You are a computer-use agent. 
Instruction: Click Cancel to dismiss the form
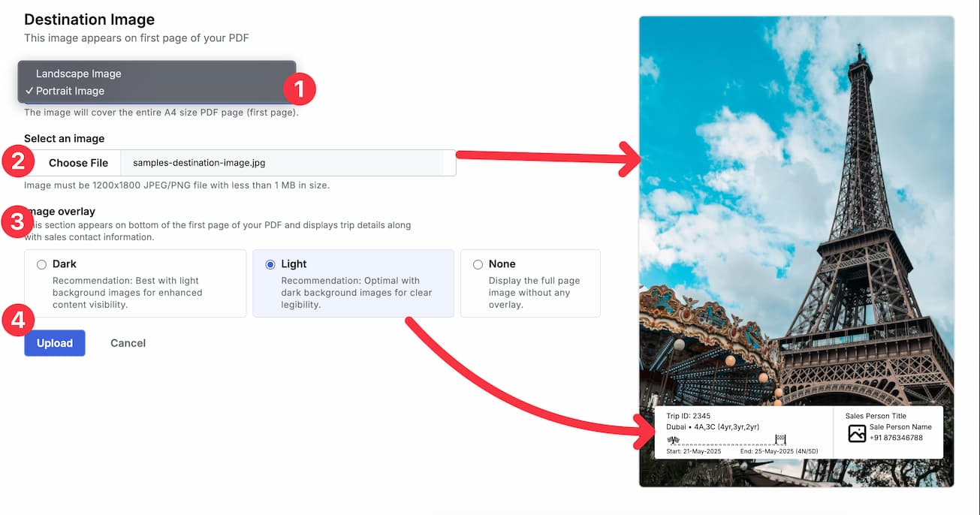[128, 343]
